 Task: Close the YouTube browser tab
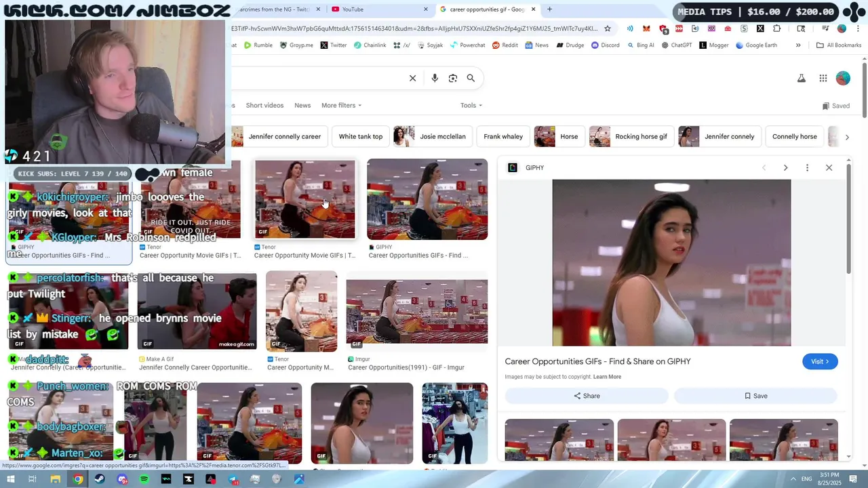pyautogui.click(x=426, y=9)
